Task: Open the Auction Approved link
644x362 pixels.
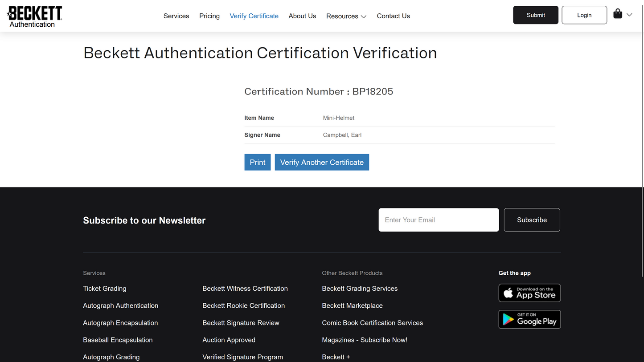Action: (229, 340)
